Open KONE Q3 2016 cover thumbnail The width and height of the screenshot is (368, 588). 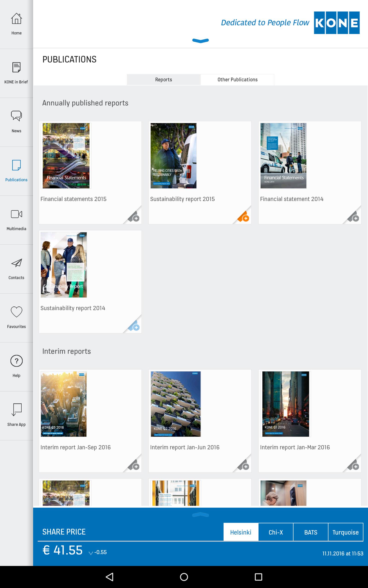(x=64, y=404)
